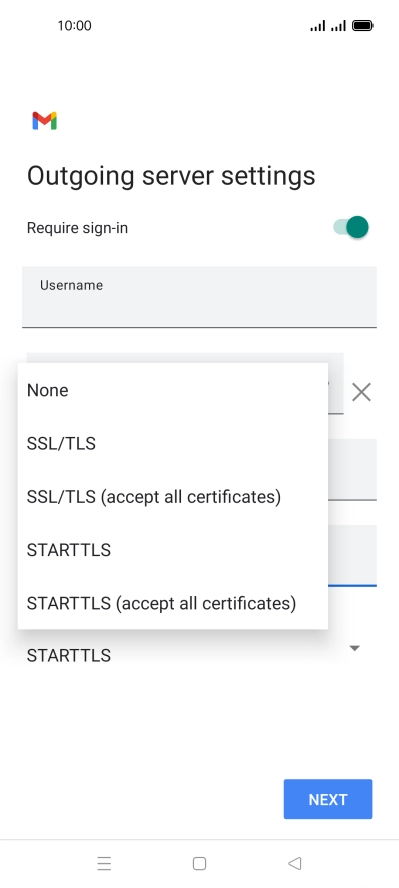Clear the password field with X icon
The image size is (399, 888).
pos(361,392)
